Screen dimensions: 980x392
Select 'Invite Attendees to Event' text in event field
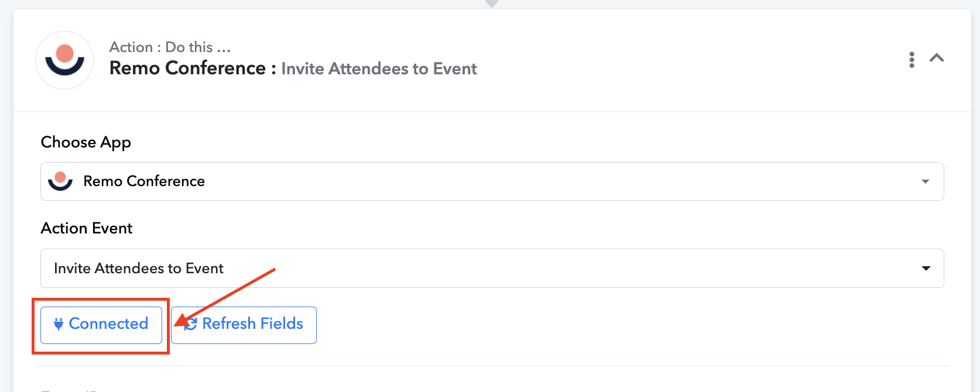(139, 269)
